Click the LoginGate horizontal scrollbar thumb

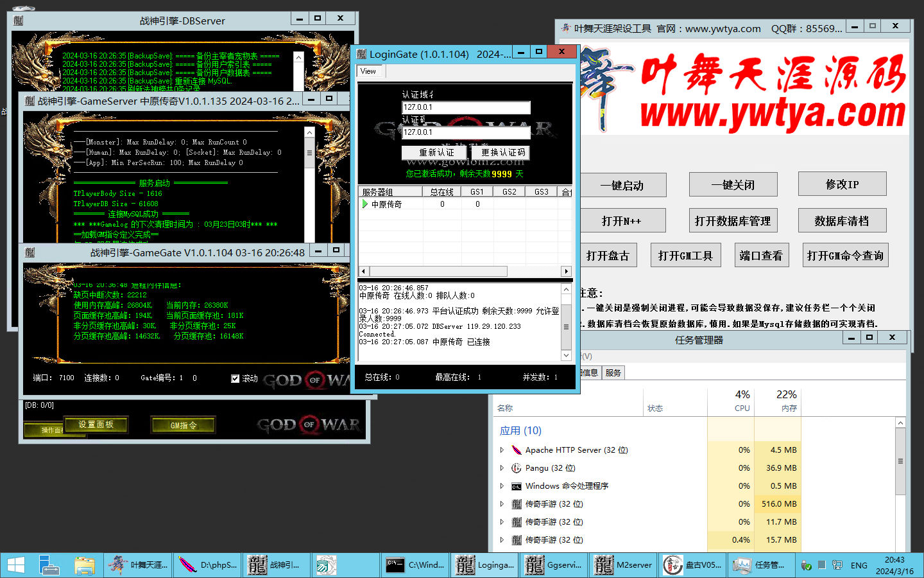438,271
